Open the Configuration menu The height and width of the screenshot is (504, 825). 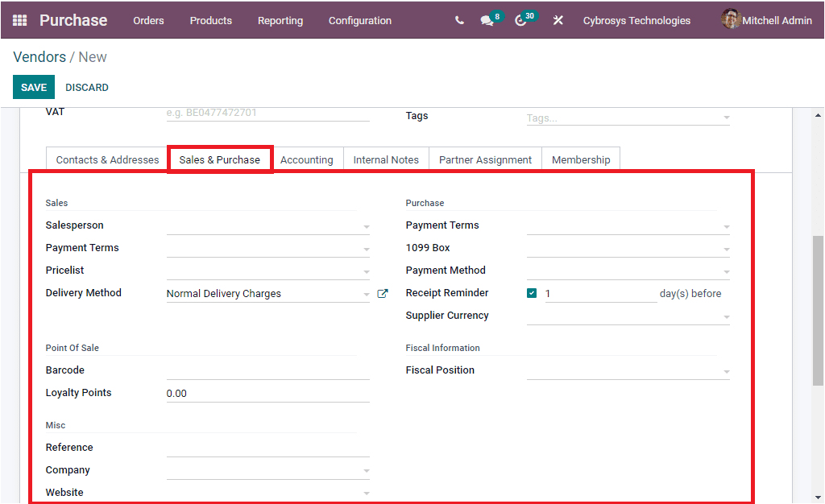pyautogui.click(x=359, y=20)
